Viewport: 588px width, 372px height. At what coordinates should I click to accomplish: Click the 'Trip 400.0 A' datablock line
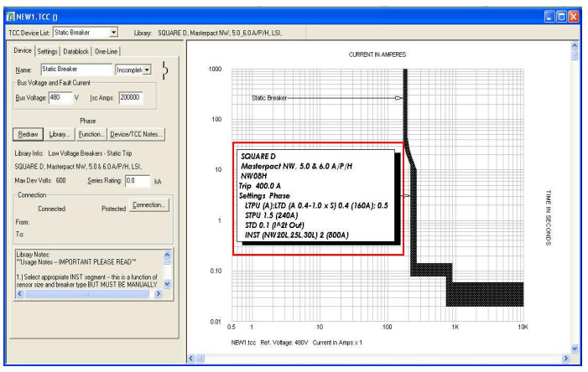(x=259, y=186)
